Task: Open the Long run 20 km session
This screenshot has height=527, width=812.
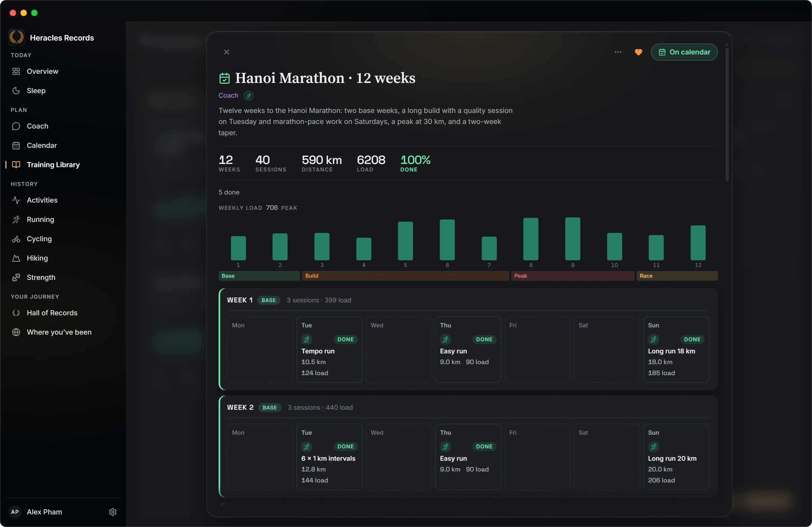Action: (676, 457)
